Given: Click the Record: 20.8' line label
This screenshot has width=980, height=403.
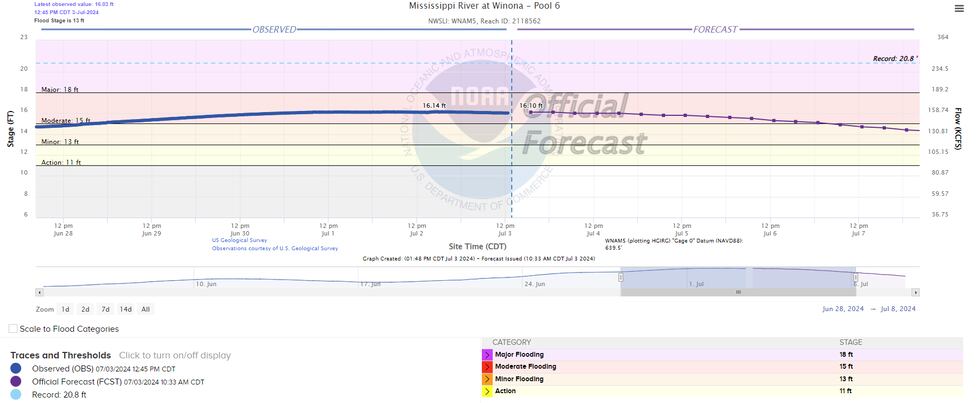Looking at the screenshot, I should pyautogui.click(x=895, y=59).
